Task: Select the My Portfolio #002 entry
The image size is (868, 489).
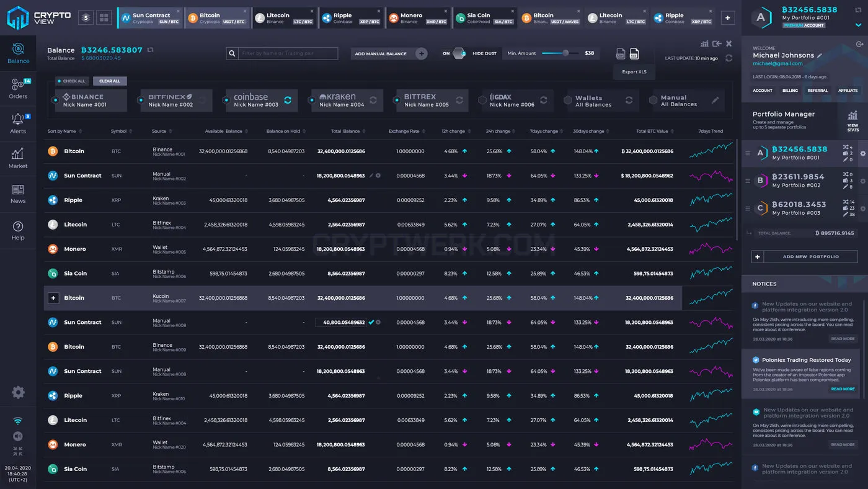Action: [x=804, y=181]
